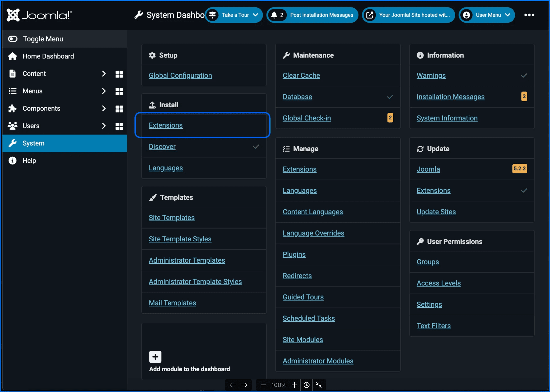Open the User Menu dropdown
The width and height of the screenshot is (550, 392).
point(487,15)
